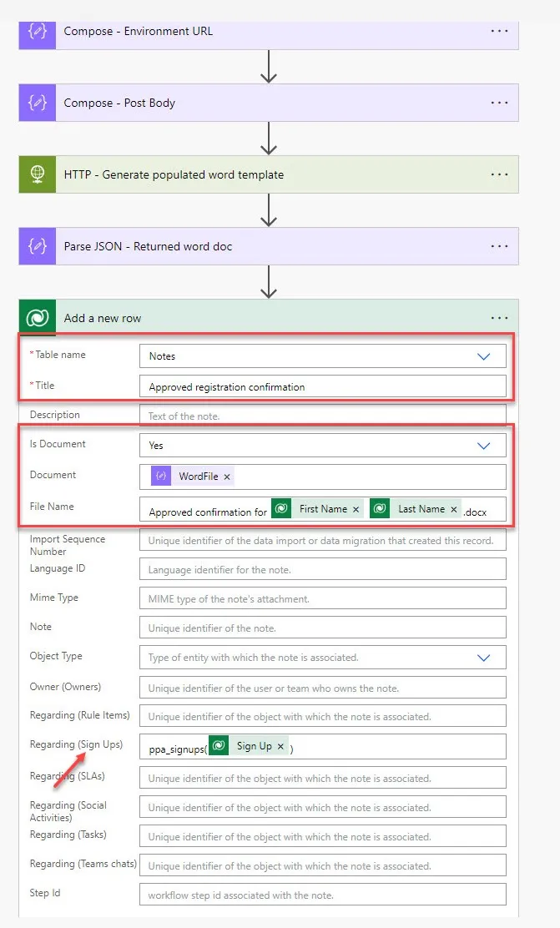Select the Sign Up token text
This screenshot has width=560, height=928.
[255, 746]
